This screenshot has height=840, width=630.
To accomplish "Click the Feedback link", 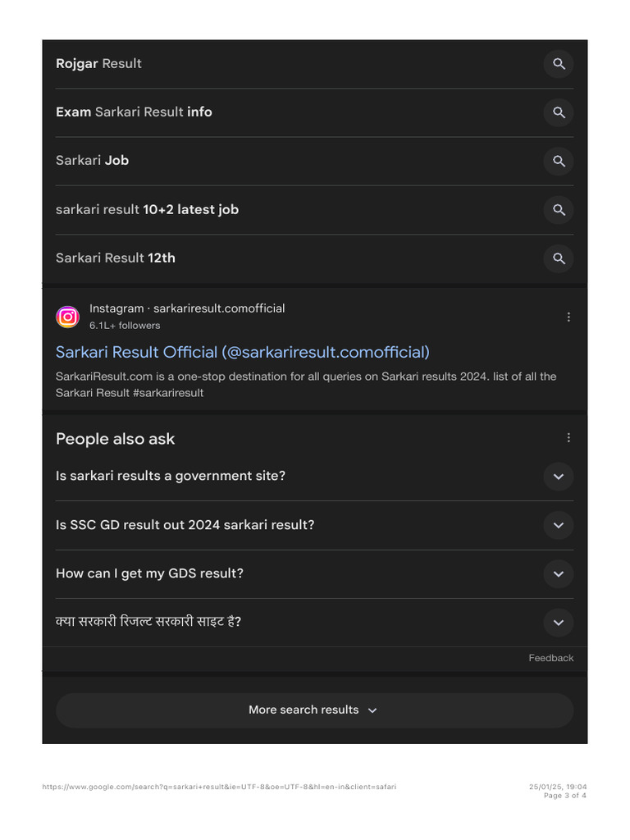I will [x=550, y=658].
